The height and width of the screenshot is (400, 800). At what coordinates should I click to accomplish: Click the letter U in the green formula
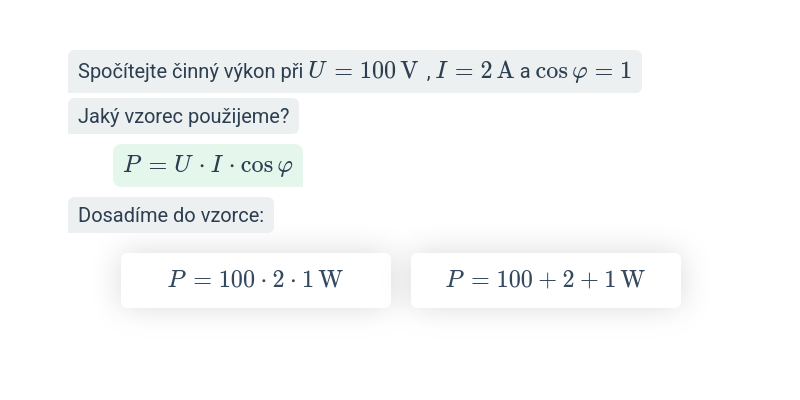point(182,165)
